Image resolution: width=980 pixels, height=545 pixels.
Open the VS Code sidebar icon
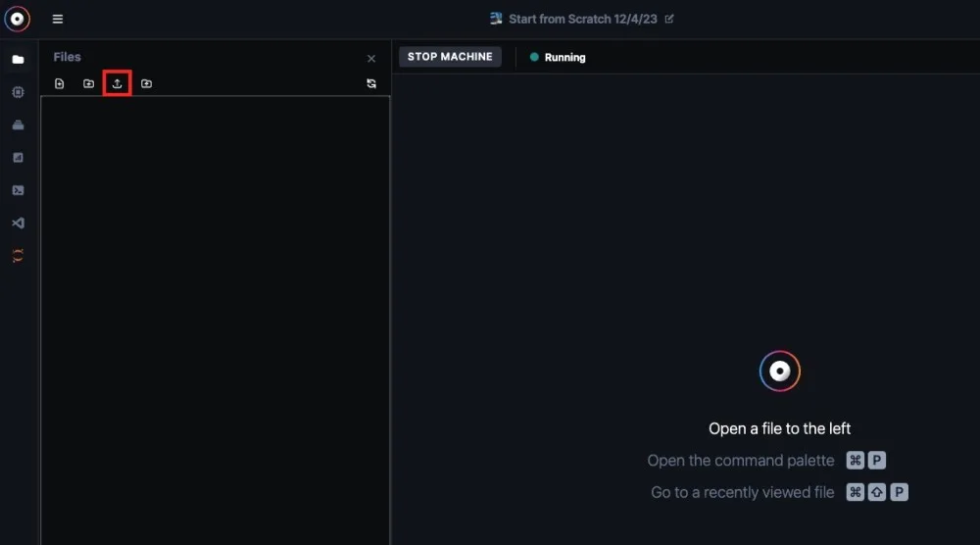(18, 223)
